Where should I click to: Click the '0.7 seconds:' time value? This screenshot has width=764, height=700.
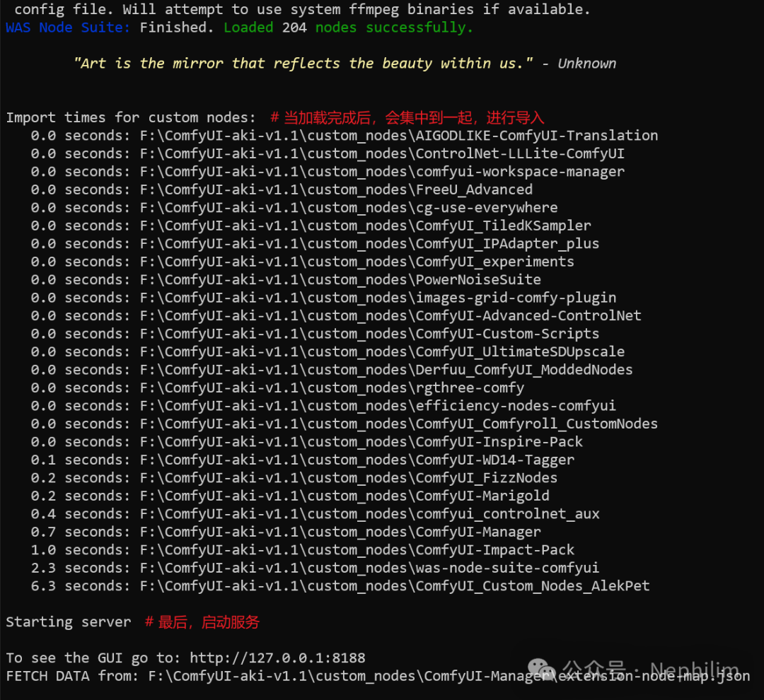(x=81, y=532)
